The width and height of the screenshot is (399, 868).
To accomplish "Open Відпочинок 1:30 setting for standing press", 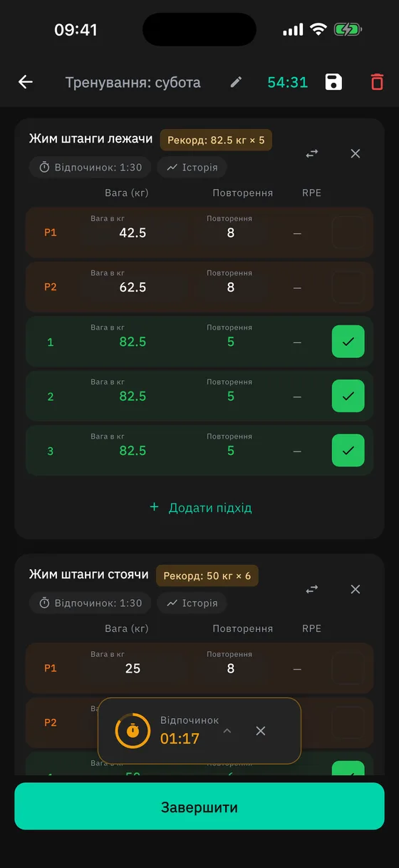I will click(x=90, y=603).
